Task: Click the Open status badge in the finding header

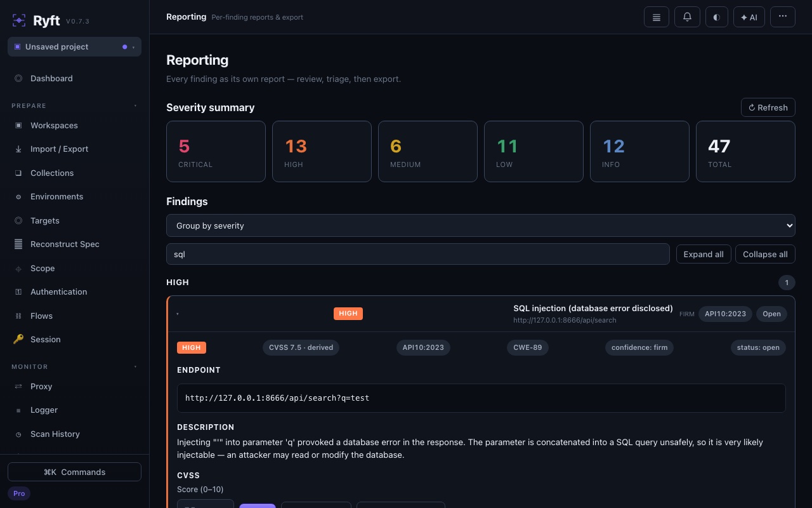Action: click(771, 314)
